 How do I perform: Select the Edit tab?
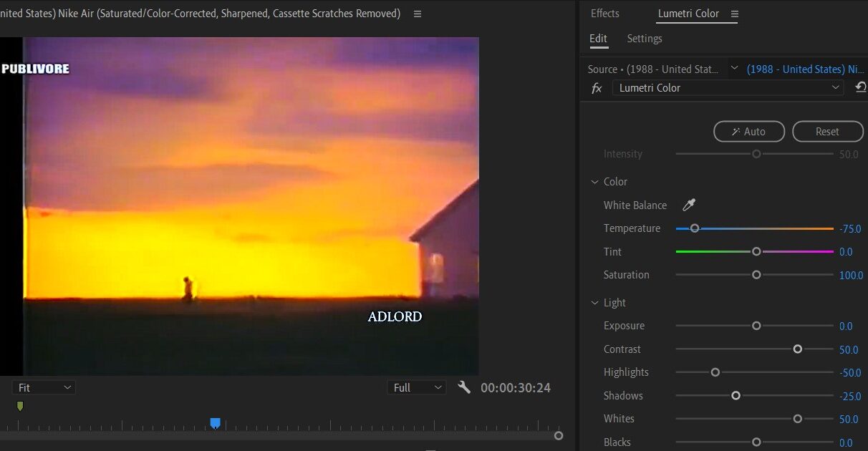point(598,39)
